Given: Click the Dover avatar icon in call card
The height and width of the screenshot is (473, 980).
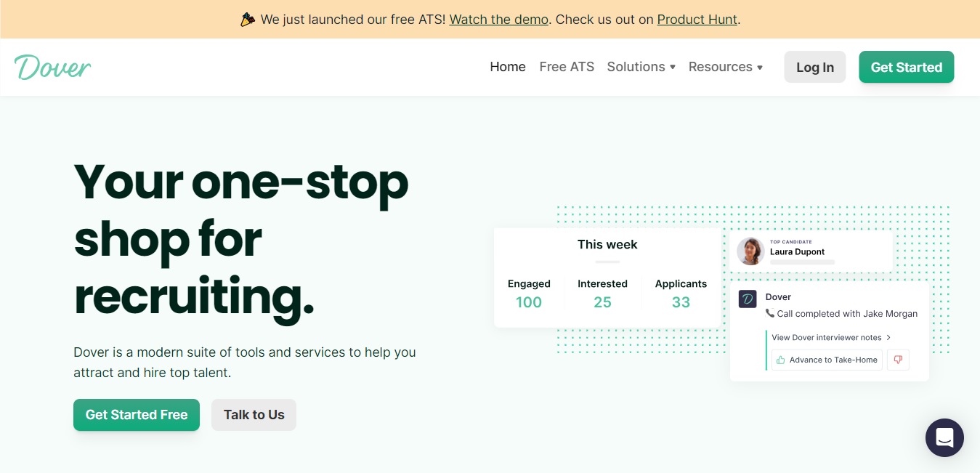Looking at the screenshot, I should point(748,299).
